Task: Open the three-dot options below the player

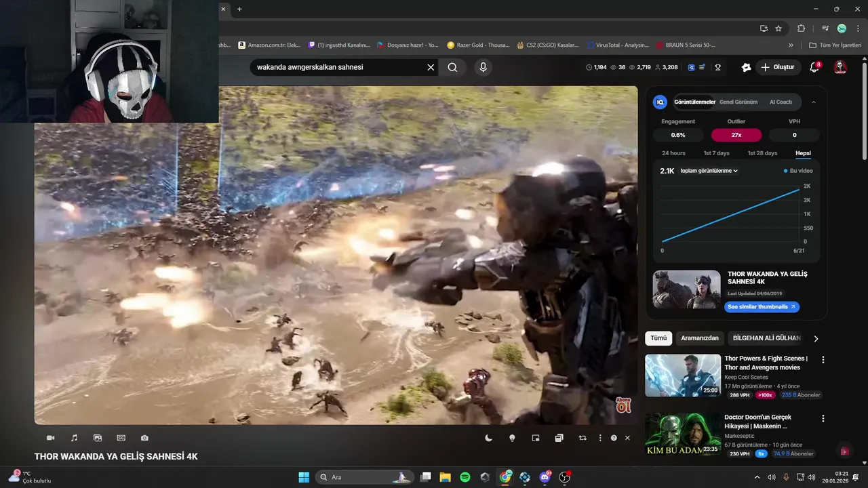Action: point(600,438)
